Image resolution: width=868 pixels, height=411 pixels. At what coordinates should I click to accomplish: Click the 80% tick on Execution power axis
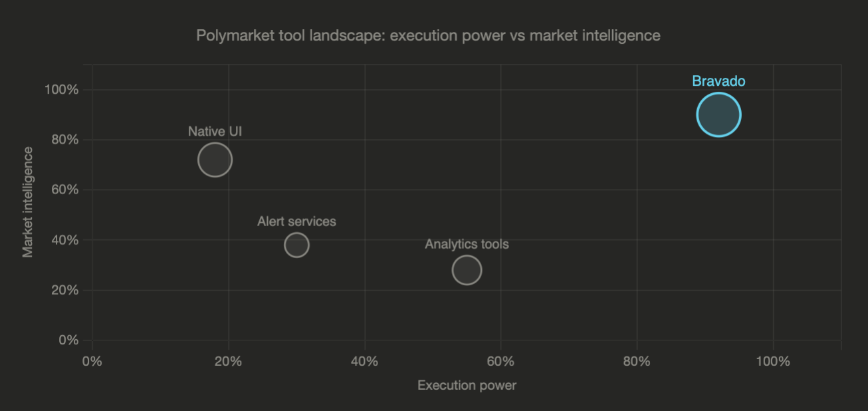click(x=637, y=362)
